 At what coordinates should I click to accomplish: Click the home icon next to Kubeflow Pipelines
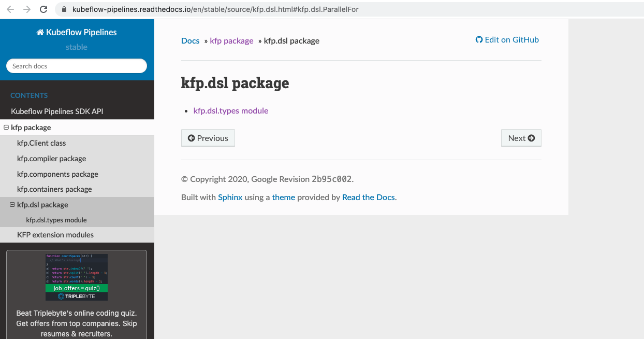pos(40,32)
